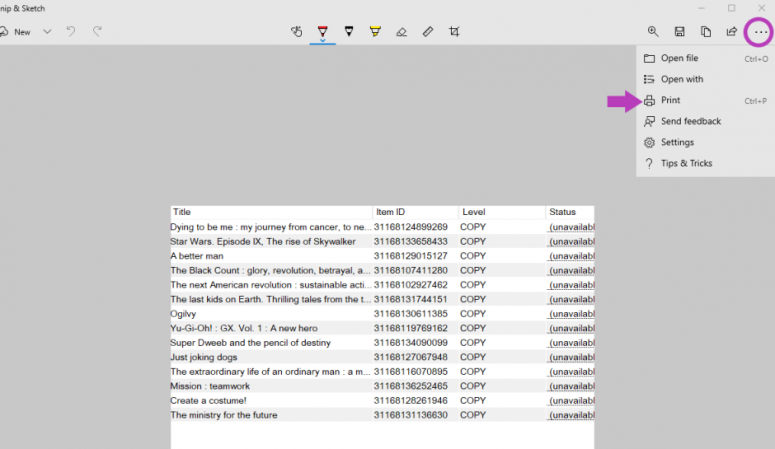Image resolution: width=775 pixels, height=449 pixels.
Task: Redo the last action
Action: point(97,32)
